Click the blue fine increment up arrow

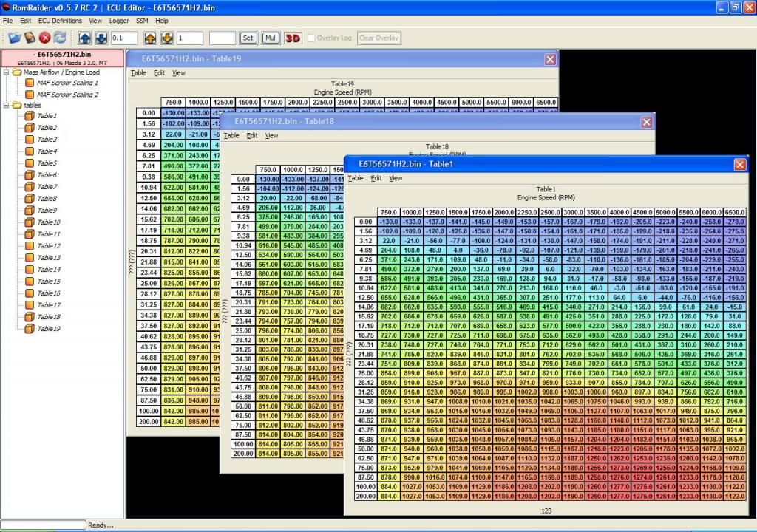[x=84, y=38]
